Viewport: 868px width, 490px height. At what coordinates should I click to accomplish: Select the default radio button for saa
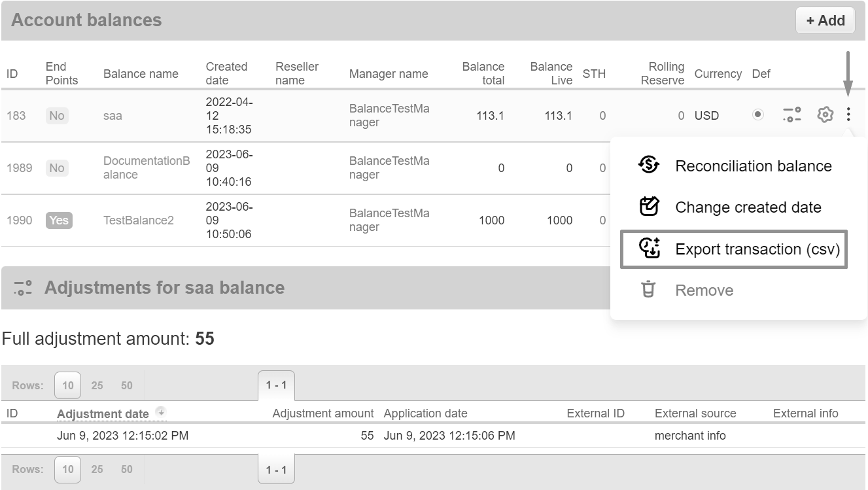point(757,115)
